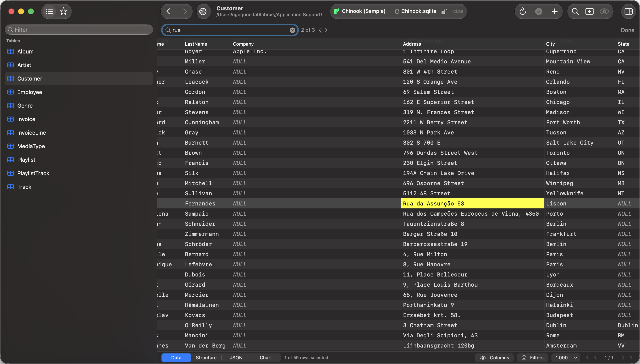Viewport: 640px width, 364px height.
Task: Click the Yellowknife city cell
Action: pos(580,193)
